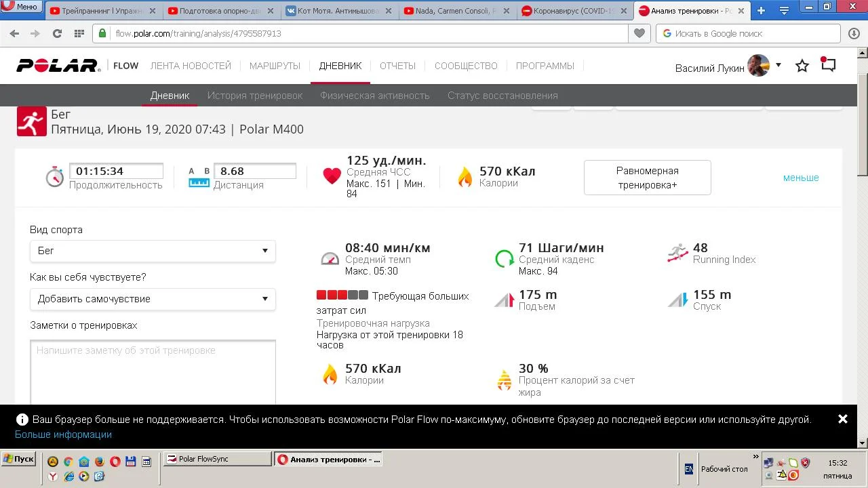Focus the Google search field
The height and width of the screenshot is (488, 868).
(749, 33)
